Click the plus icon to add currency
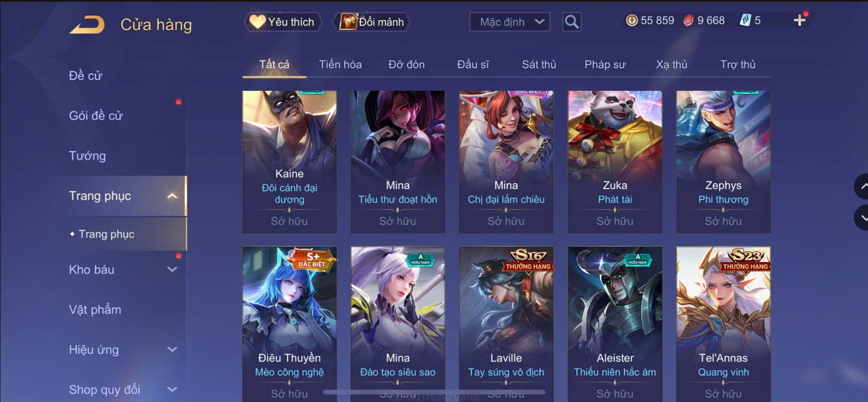Viewport: 868px width, 402px height. [799, 20]
